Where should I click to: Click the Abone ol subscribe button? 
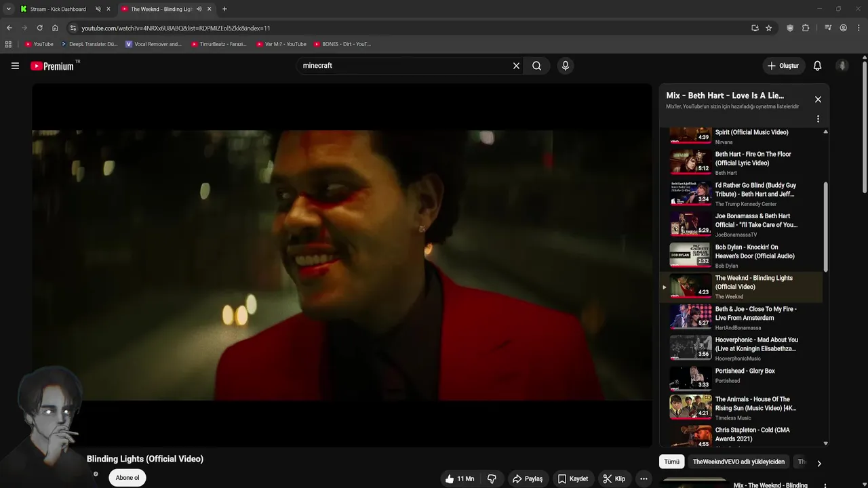(127, 478)
